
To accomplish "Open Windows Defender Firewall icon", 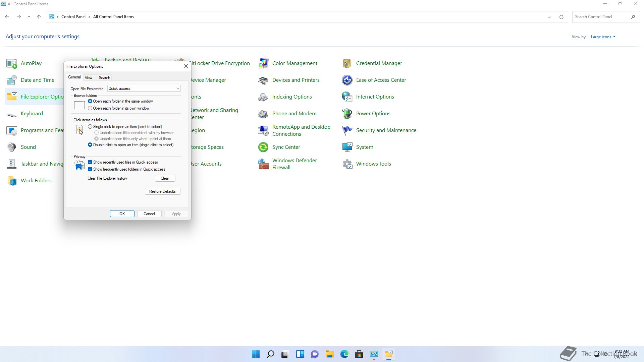I will (263, 164).
